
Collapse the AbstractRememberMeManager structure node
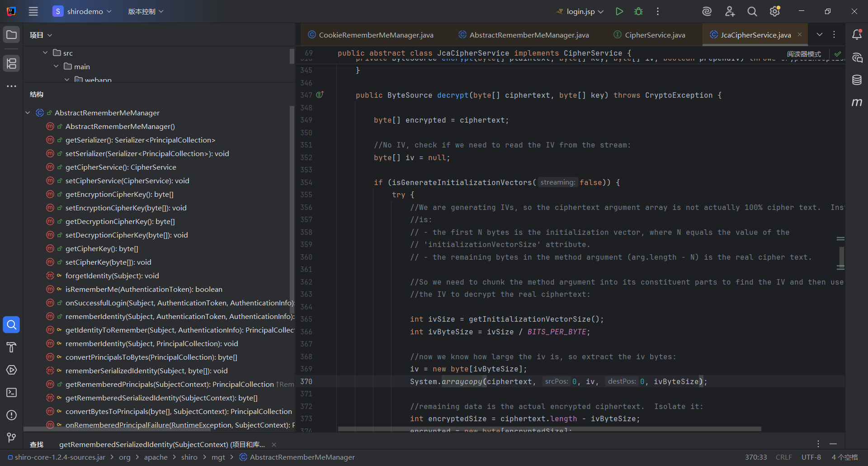pos(28,113)
